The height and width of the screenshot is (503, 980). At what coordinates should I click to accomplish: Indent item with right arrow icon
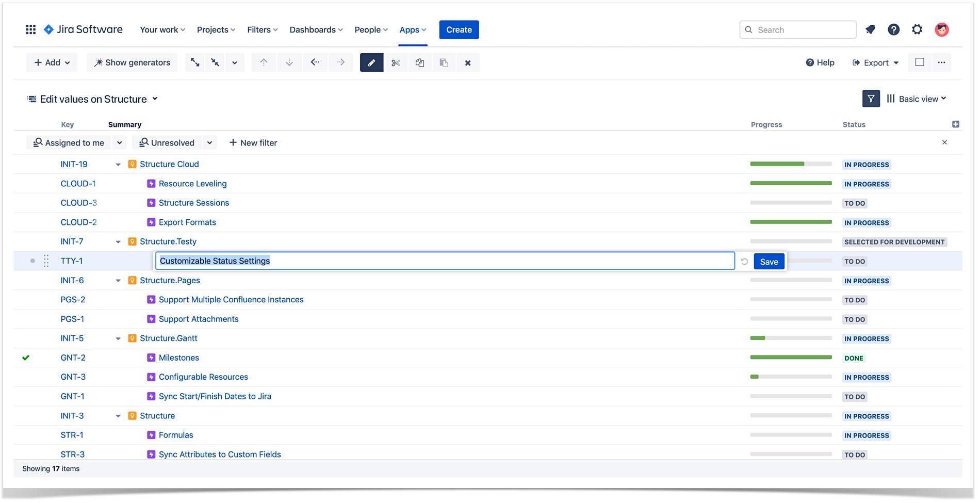(340, 62)
